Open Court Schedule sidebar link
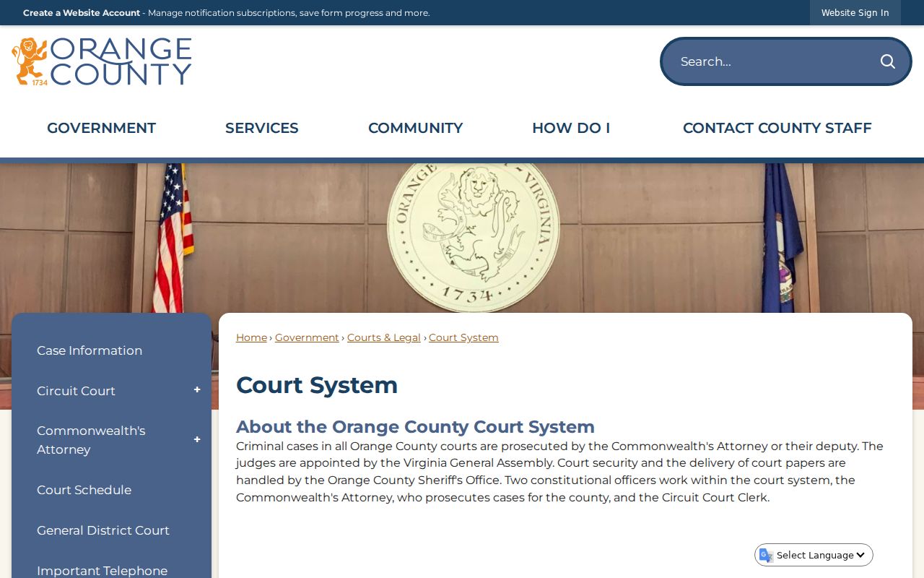The width and height of the screenshot is (924, 578). (x=84, y=490)
